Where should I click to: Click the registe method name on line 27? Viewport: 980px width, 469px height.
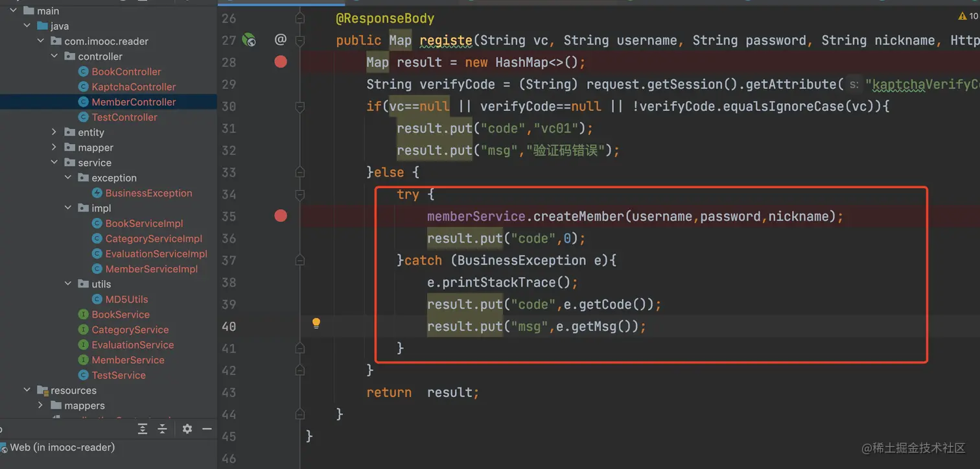(x=446, y=40)
